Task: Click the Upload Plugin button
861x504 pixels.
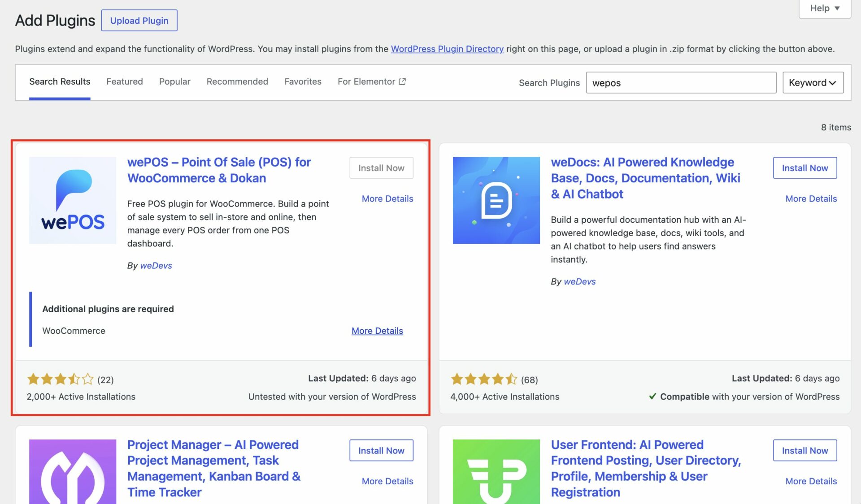Action: click(x=139, y=21)
